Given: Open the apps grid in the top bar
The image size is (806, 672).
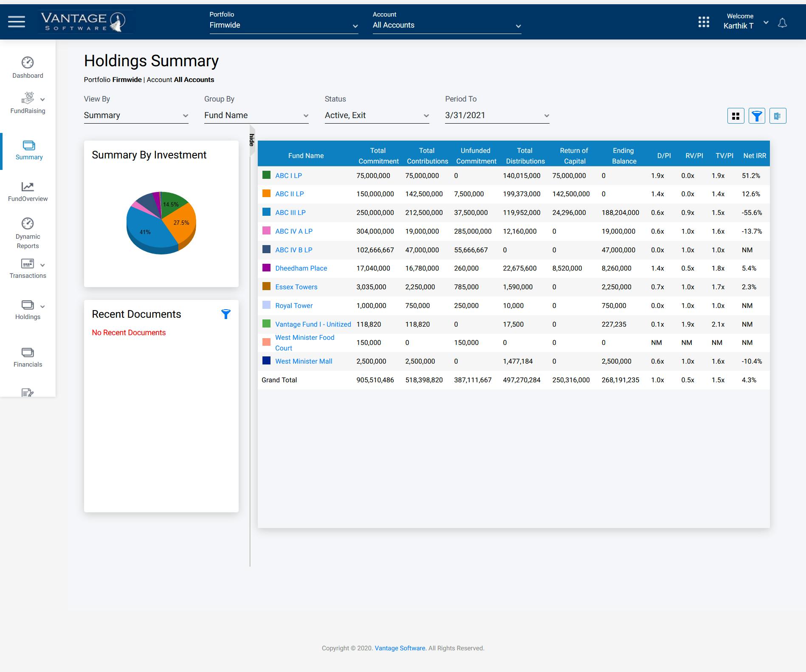Looking at the screenshot, I should (704, 22).
